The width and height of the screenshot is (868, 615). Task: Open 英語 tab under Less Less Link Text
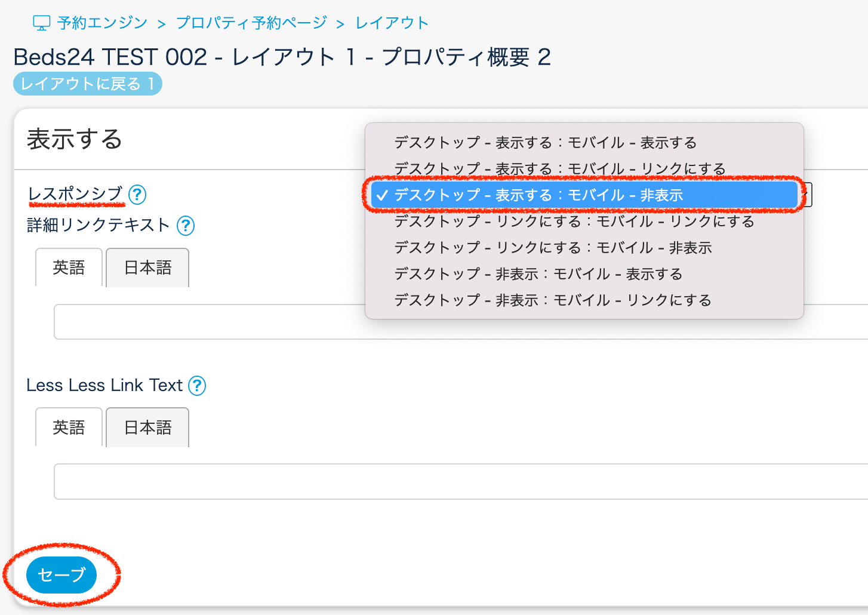coord(69,428)
